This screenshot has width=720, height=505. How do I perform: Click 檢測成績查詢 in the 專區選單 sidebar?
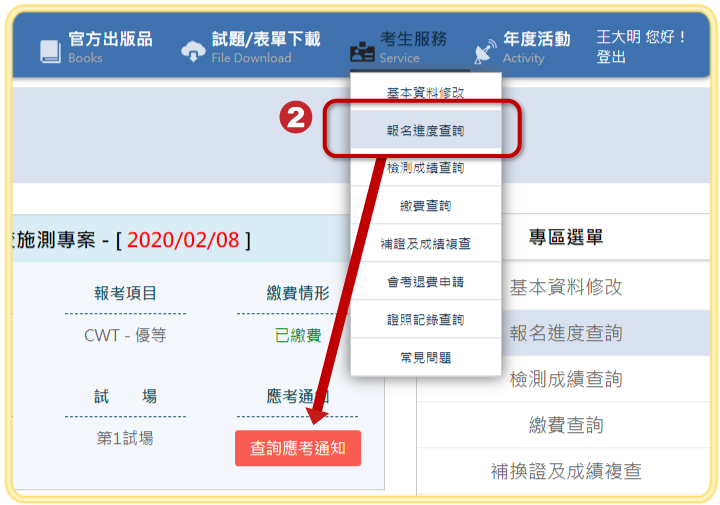[x=565, y=379]
